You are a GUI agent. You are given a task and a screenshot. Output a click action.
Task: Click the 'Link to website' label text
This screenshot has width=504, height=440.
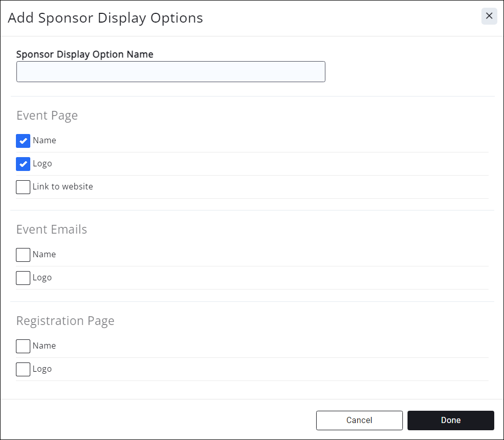click(x=63, y=187)
